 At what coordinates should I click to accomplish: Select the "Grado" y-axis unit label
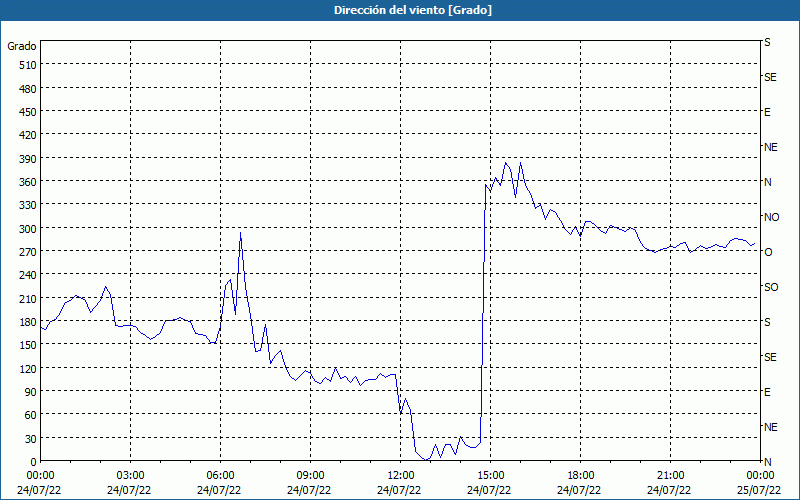22,46
